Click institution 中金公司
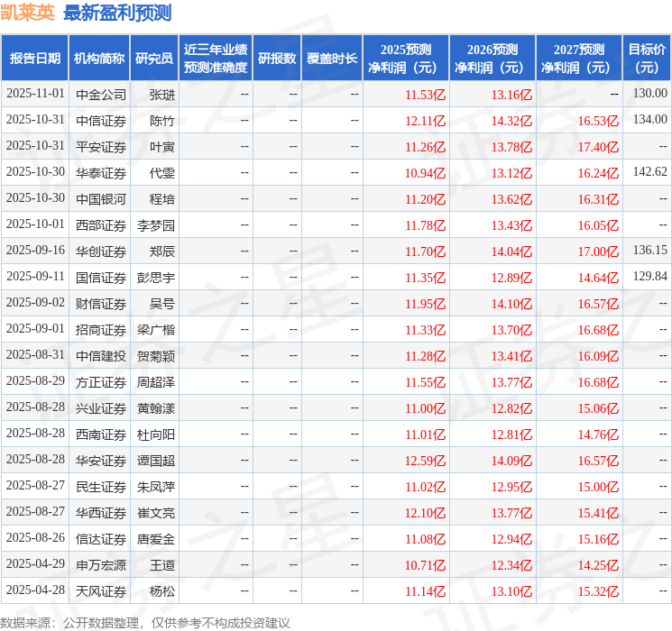672x631 pixels. click(x=101, y=95)
